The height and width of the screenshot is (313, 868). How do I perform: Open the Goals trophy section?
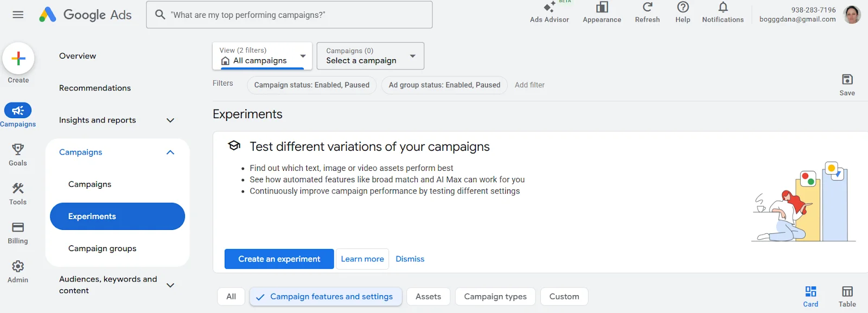18,155
